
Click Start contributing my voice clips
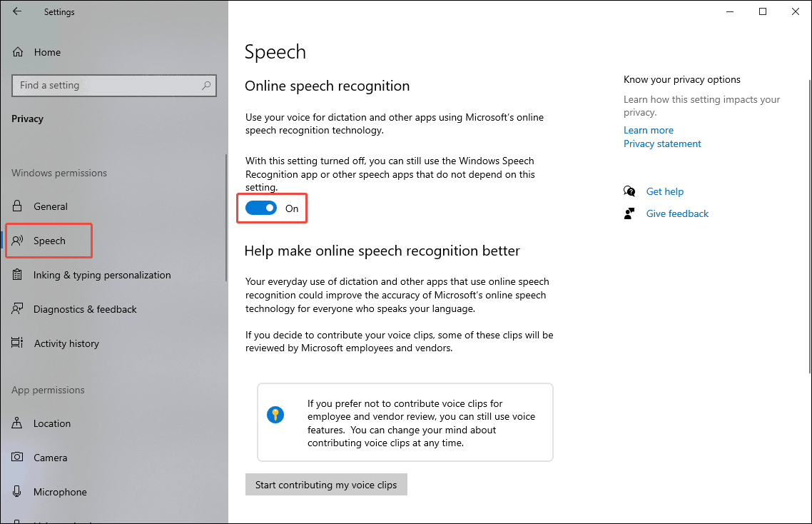325,484
